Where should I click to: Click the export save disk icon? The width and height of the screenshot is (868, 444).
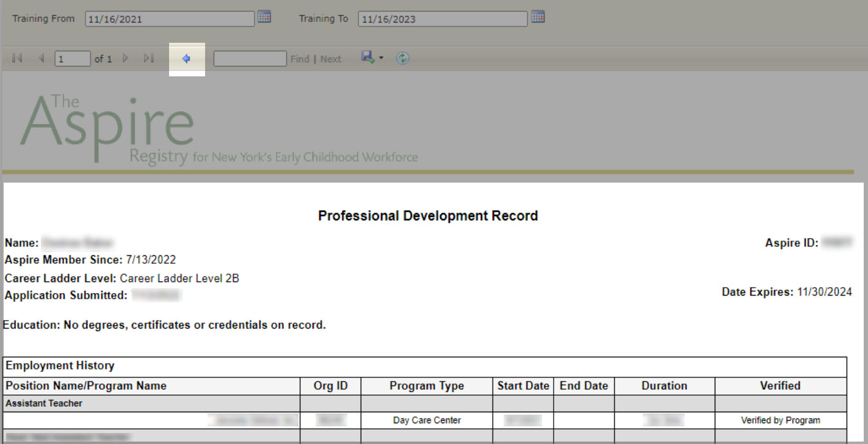coord(367,57)
